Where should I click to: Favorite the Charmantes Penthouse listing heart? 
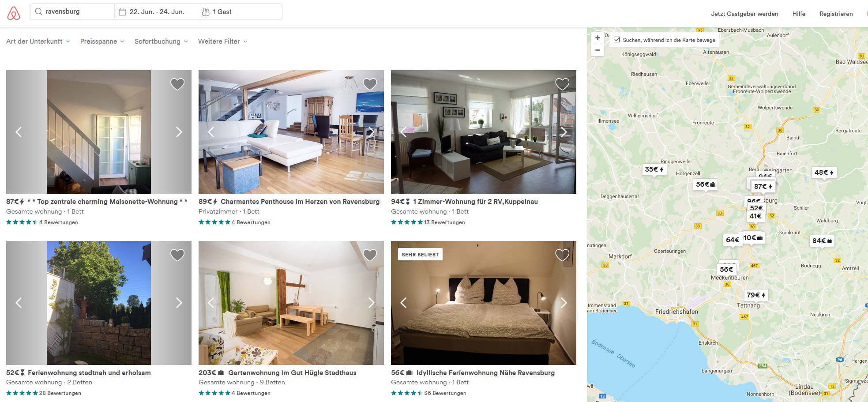(x=370, y=84)
